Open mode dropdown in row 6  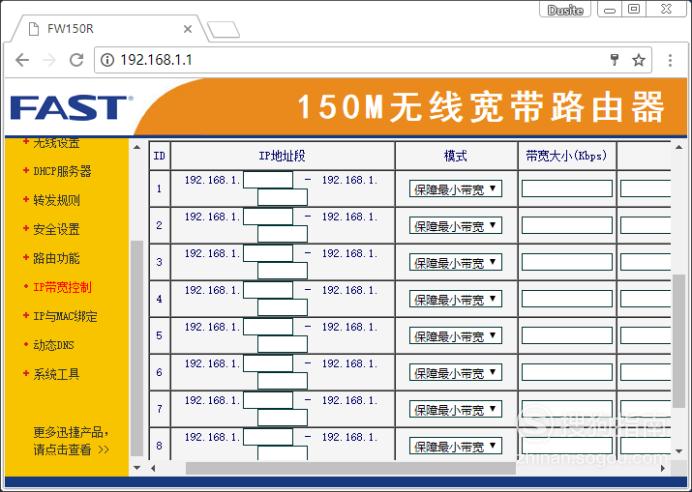[455, 372]
